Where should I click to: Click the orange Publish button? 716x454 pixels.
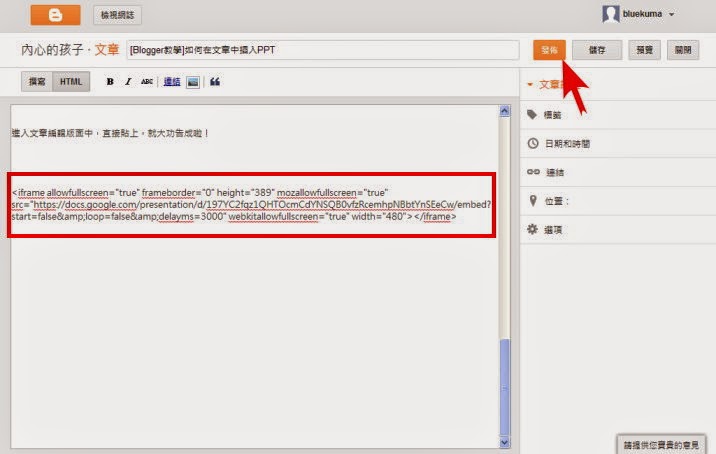(549, 50)
